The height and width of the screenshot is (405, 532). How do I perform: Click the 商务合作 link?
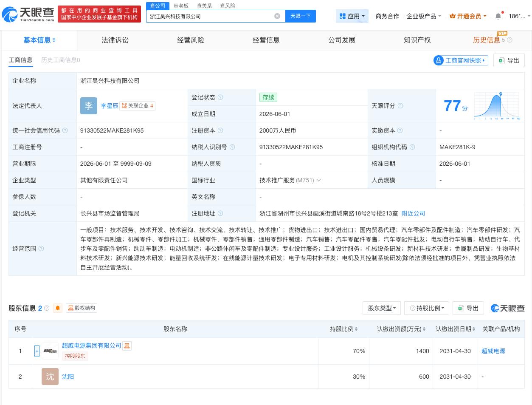coord(387,16)
